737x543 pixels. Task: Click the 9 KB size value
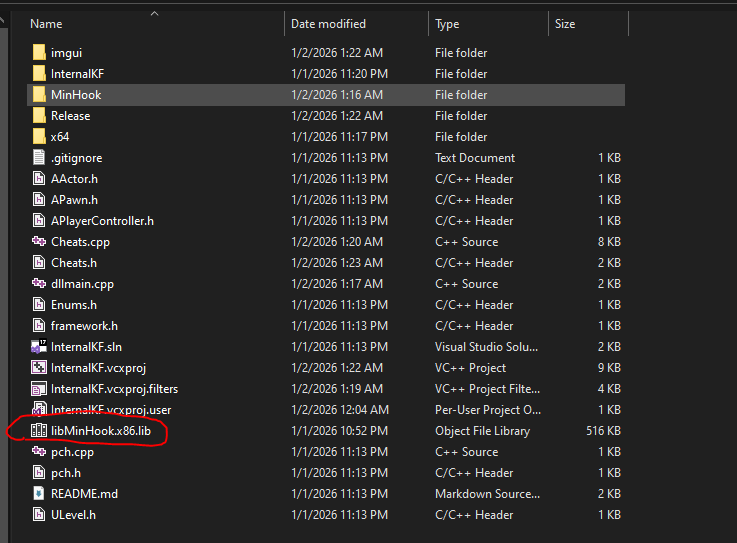609,368
